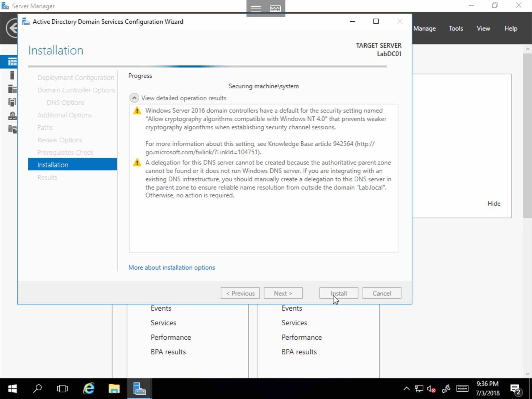Open Performance in left server tile

pos(171,337)
